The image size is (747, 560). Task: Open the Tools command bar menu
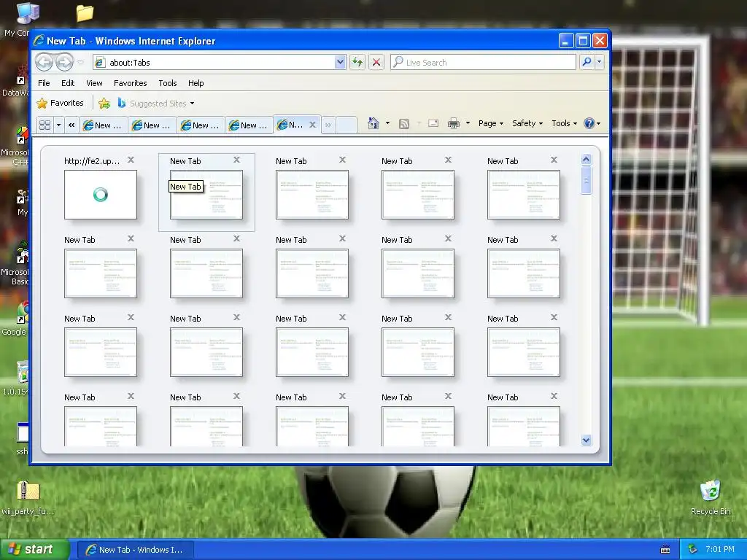[x=564, y=123]
